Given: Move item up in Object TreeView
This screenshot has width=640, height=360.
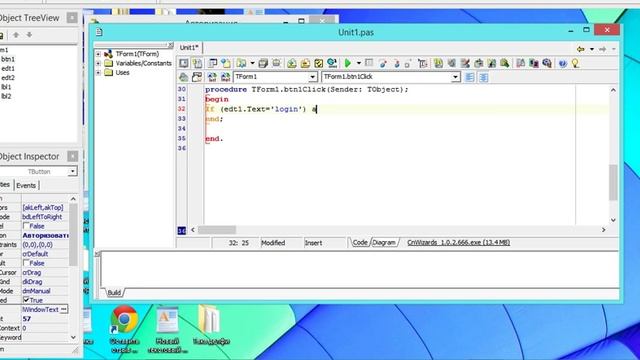Looking at the screenshot, I should [16, 35].
